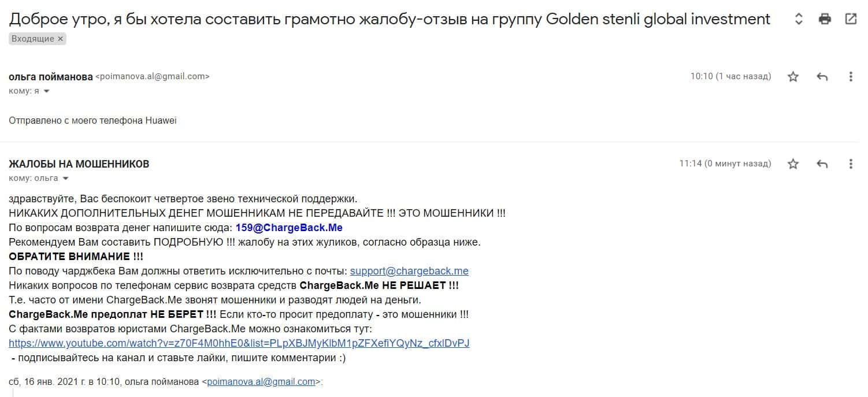Click sender name ольга пойманова
Viewport: 868px width, 397px height.
(51, 77)
